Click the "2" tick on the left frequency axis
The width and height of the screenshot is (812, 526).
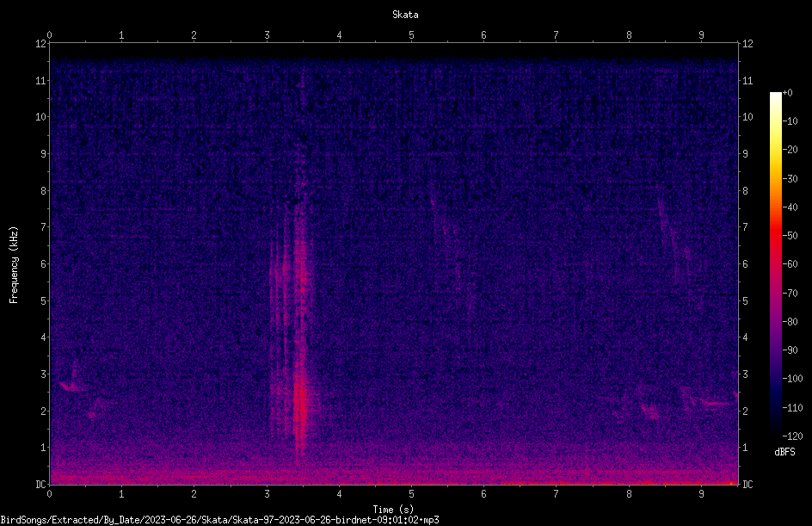(x=43, y=411)
